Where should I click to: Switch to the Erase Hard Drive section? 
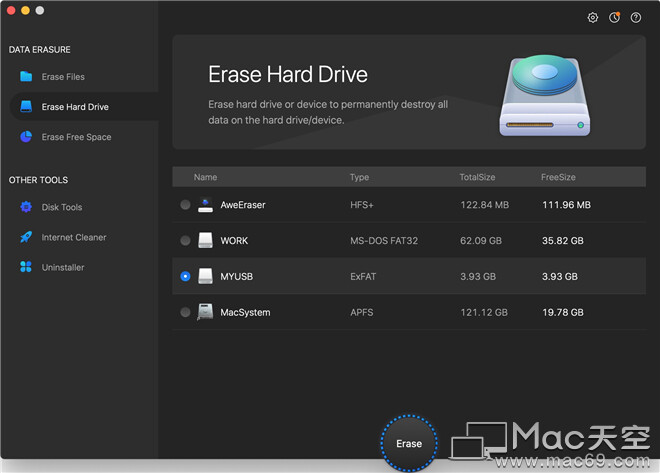(75, 107)
